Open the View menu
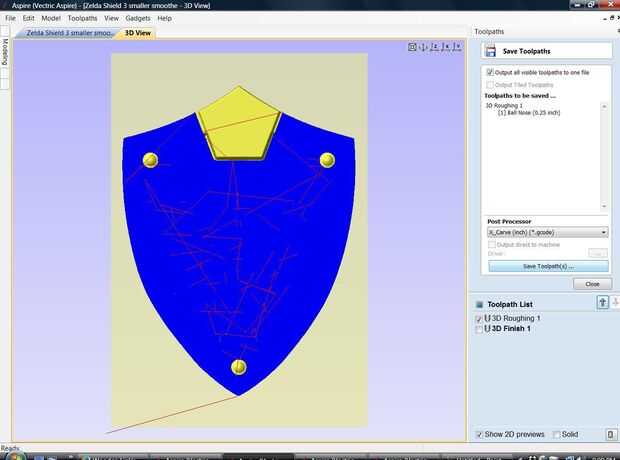 click(x=112, y=18)
